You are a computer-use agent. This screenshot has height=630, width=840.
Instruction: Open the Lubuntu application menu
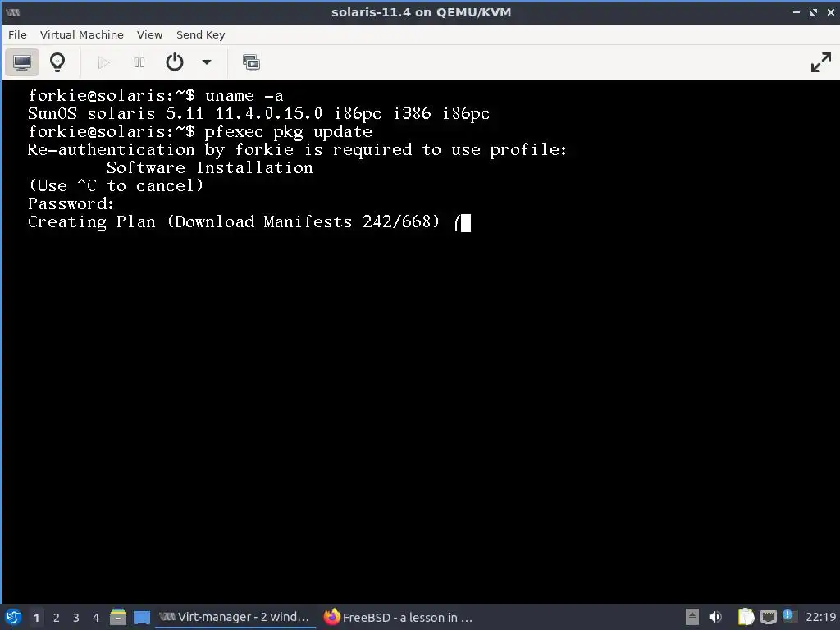(13, 617)
